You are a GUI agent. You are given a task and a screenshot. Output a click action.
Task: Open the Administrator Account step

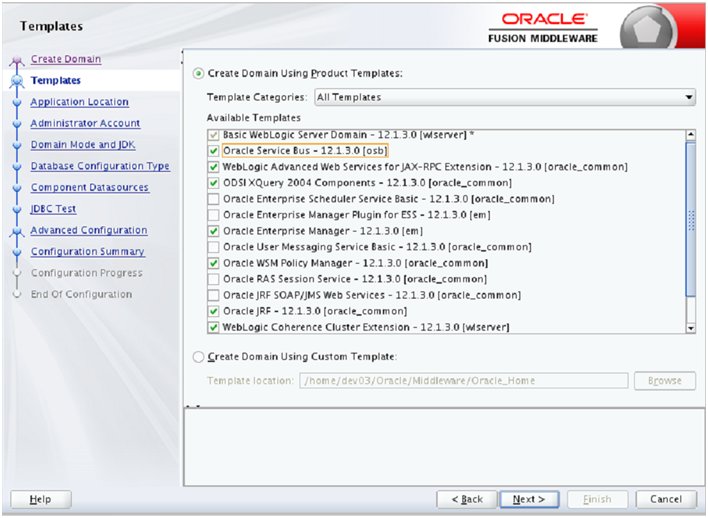pyautogui.click(x=85, y=123)
